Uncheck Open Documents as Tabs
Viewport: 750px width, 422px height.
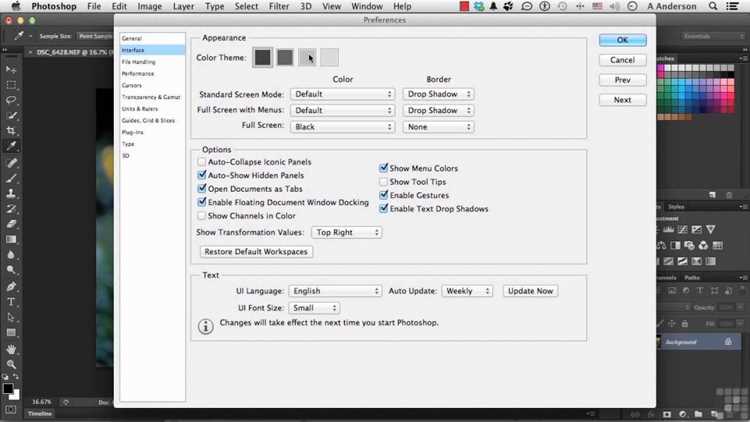(202, 189)
